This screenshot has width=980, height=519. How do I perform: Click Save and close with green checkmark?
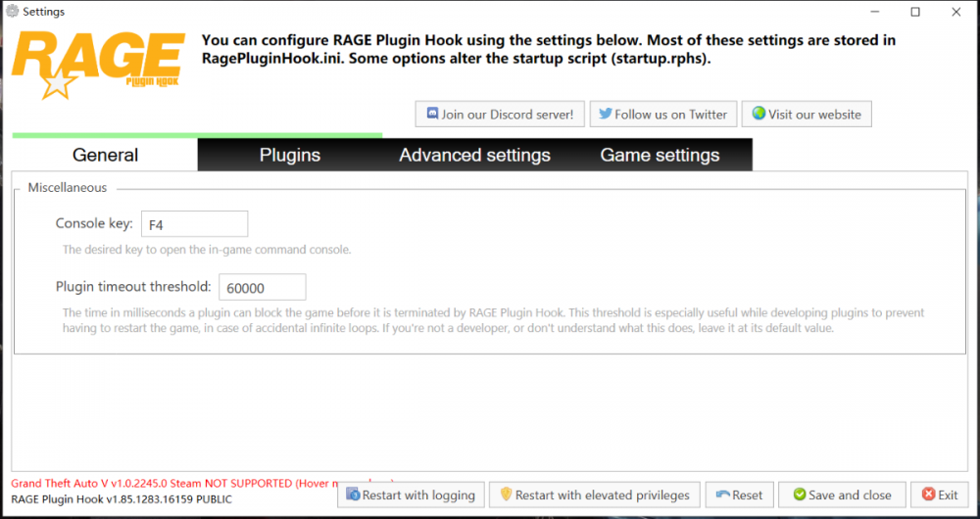click(x=841, y=495)
